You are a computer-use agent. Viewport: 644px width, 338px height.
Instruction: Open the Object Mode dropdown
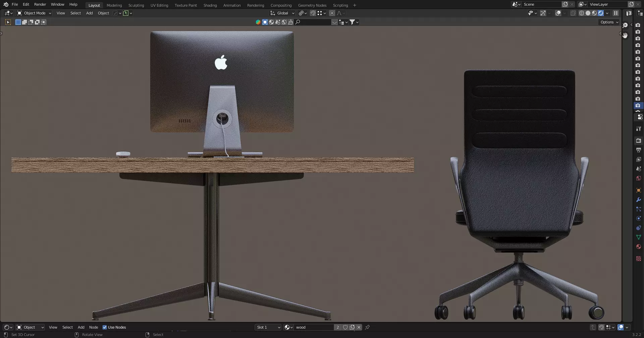(34, 13)
